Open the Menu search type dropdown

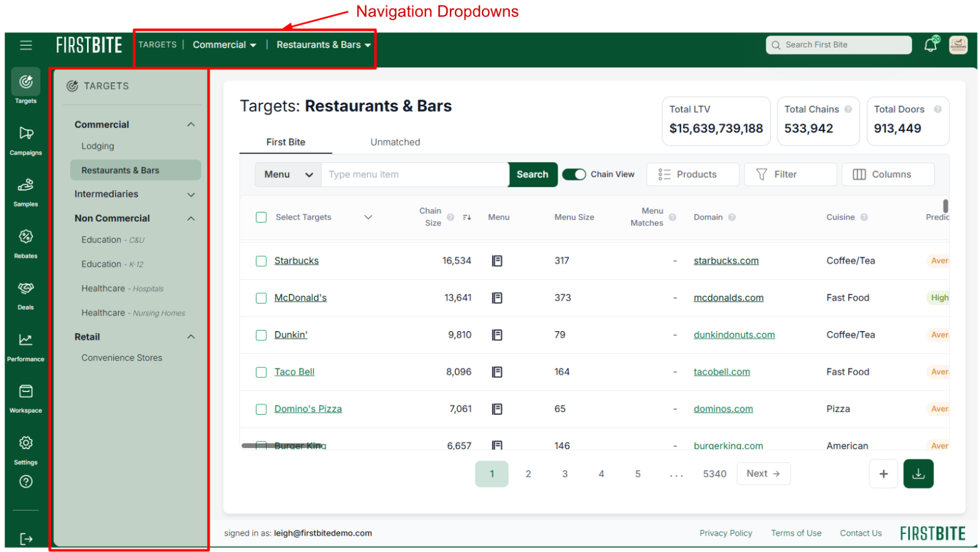288,175
